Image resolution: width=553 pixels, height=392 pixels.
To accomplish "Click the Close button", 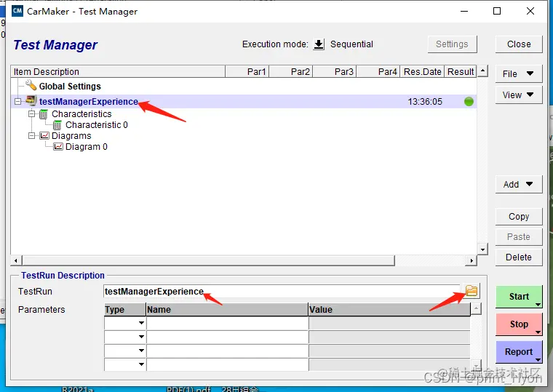I will click(518, 44).
